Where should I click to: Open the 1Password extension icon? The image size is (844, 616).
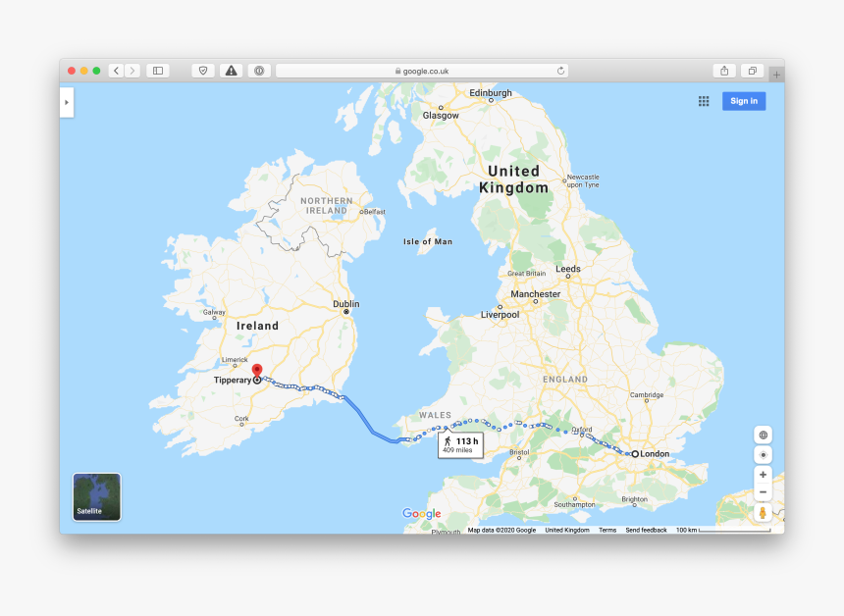[259, 71]
